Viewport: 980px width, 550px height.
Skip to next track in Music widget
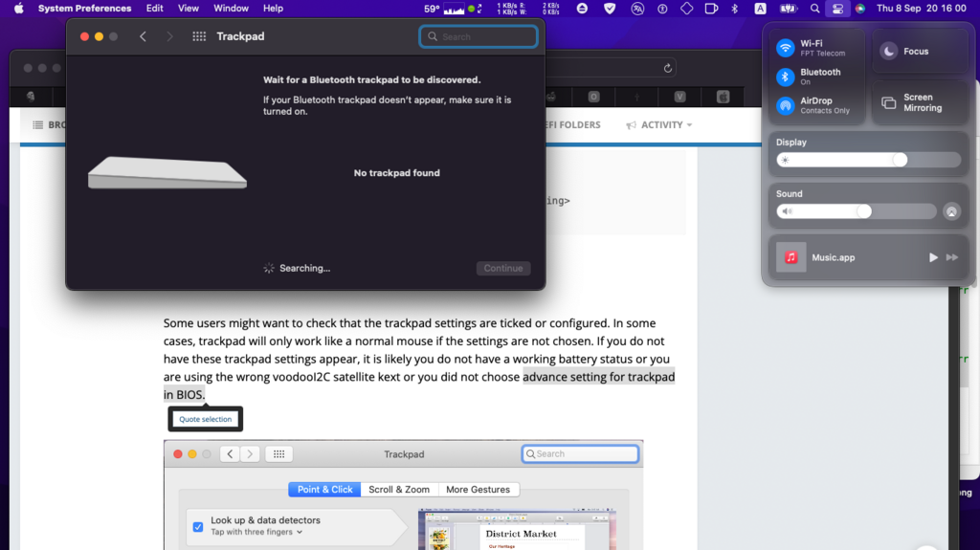(x=952, y=257)
